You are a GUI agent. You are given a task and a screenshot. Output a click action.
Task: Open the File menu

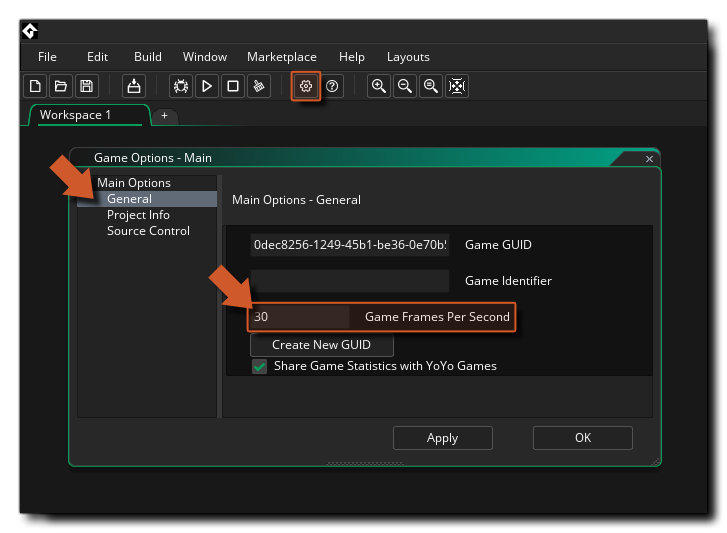tap(47, 57)
